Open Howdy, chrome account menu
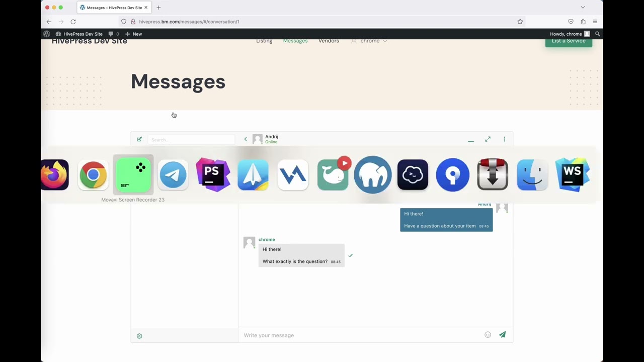Image resolution: width=644 pixels, height=362 pixels. (x=570, y=34)
